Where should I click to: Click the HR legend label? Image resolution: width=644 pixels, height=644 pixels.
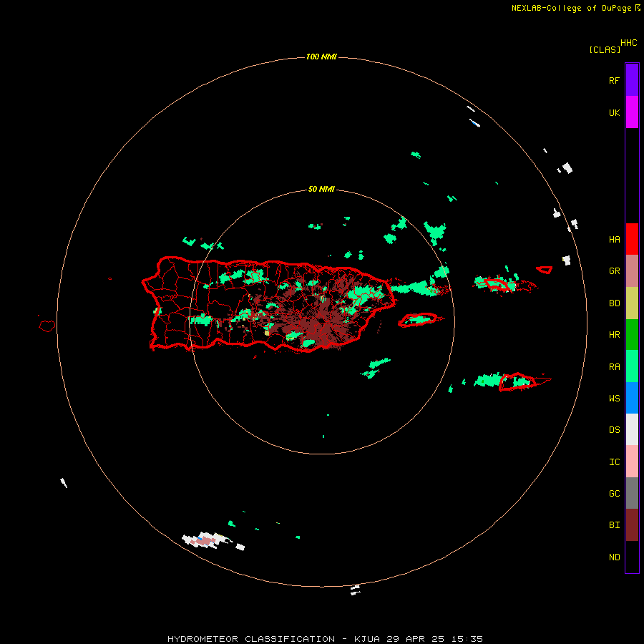point(614,335)
